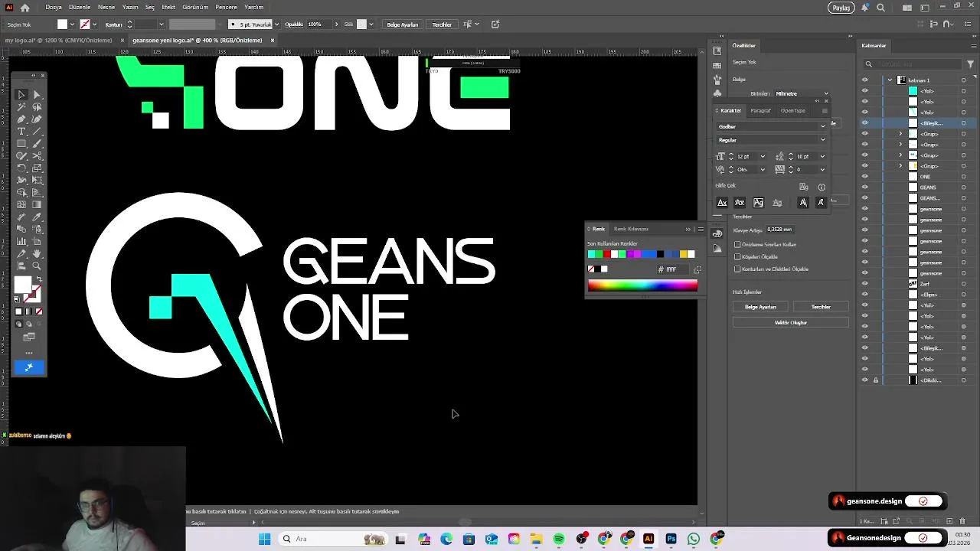Expand the last <Grup> layer

[x=900, y=166]
